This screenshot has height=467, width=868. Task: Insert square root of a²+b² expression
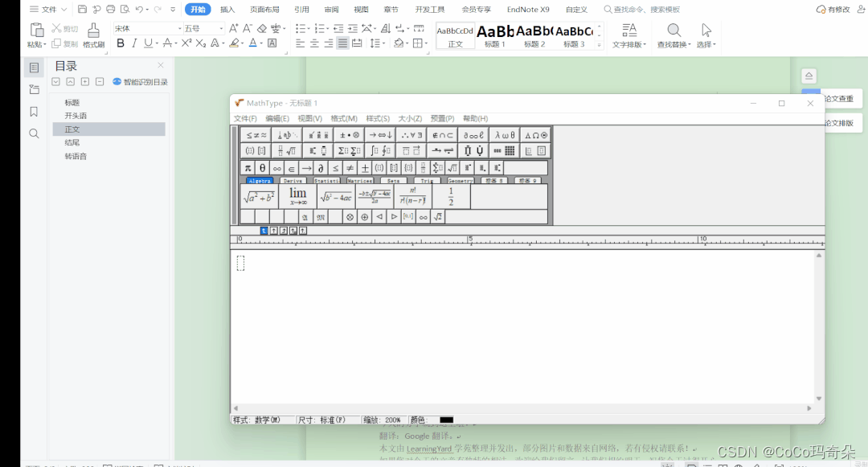tap(259, 196)
